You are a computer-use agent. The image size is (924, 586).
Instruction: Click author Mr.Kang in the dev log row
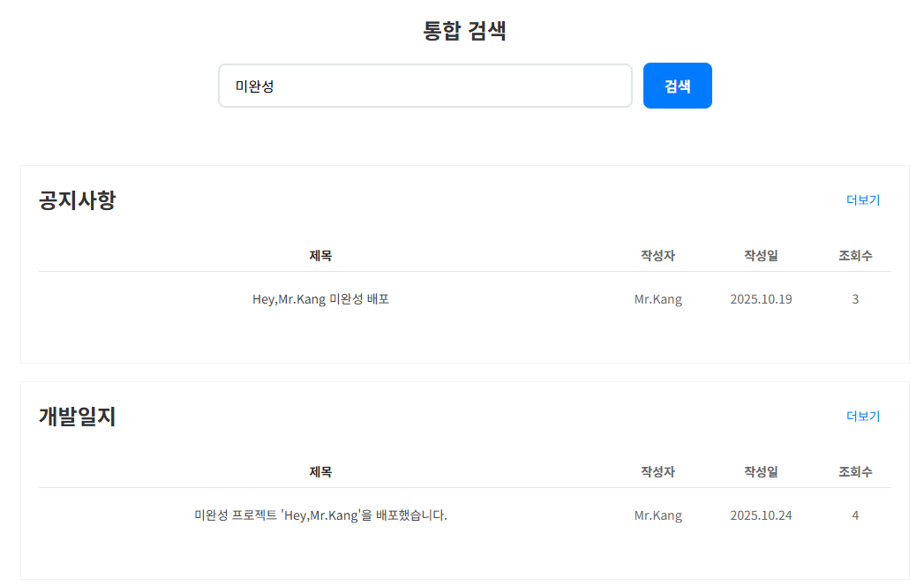pos(657,515)
